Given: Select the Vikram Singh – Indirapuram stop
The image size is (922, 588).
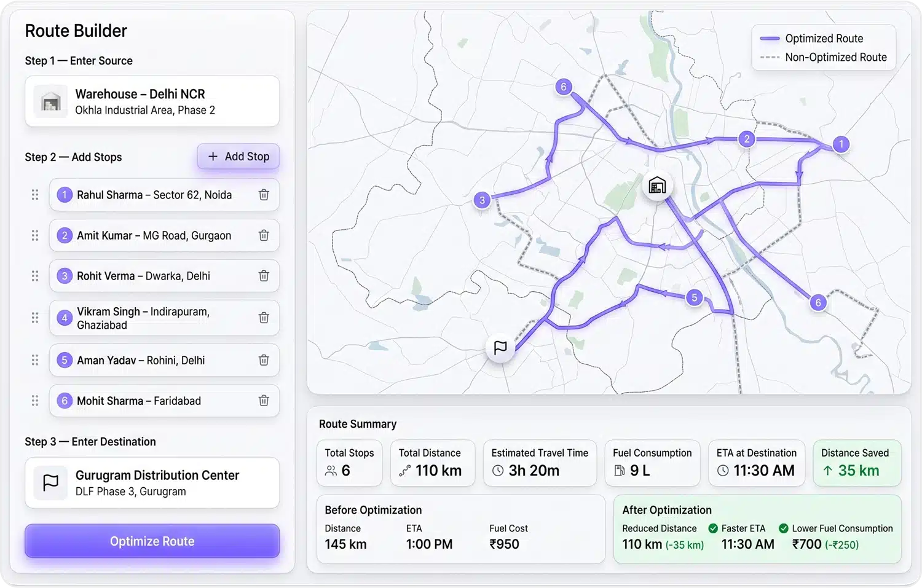Looking at the screenshot, I should pyautogui.click(x=165, y=318).
